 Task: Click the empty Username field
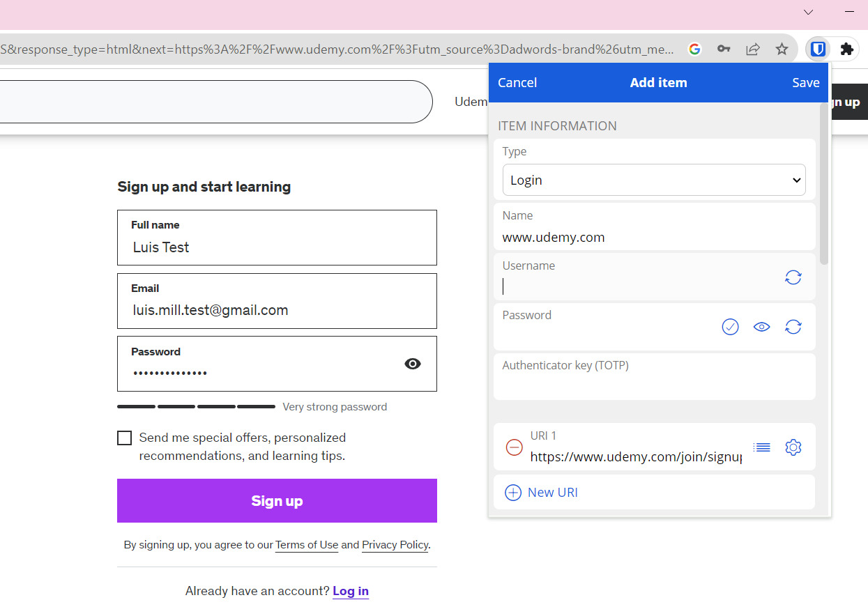coord(627,286)
